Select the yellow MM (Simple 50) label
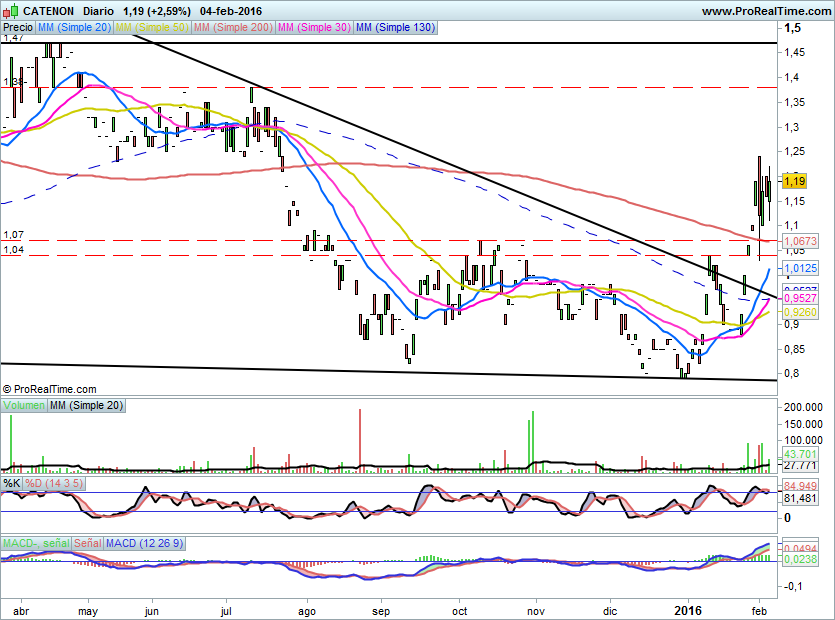 pyautogui.click(x=151, y=28)
